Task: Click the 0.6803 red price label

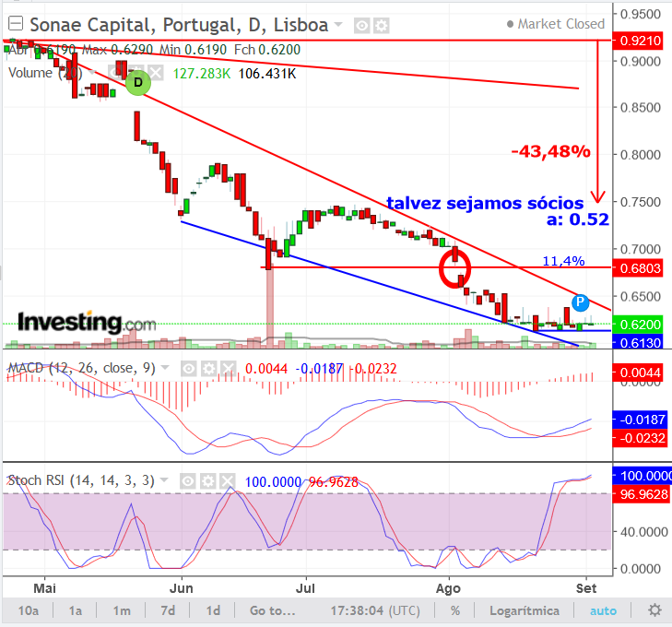Action: coord(638,268)
